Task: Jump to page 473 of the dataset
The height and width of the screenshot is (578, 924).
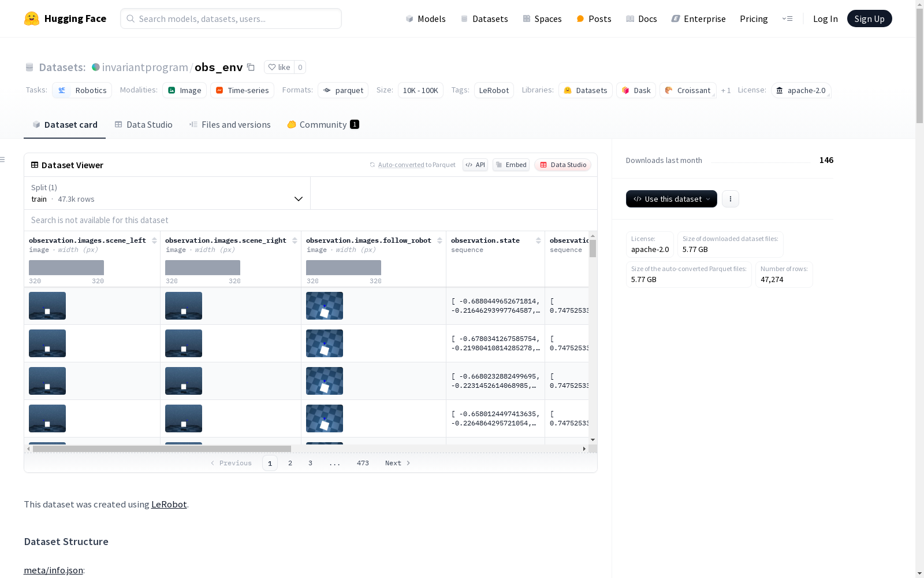Action: (x=363, y=463)
